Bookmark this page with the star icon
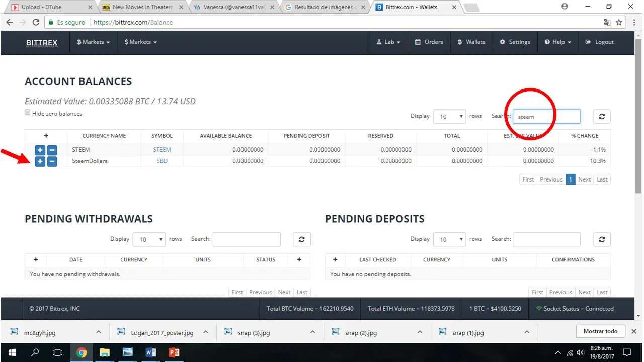The height and width of the screenshot is (362, 644). click(x=619, y=22)
